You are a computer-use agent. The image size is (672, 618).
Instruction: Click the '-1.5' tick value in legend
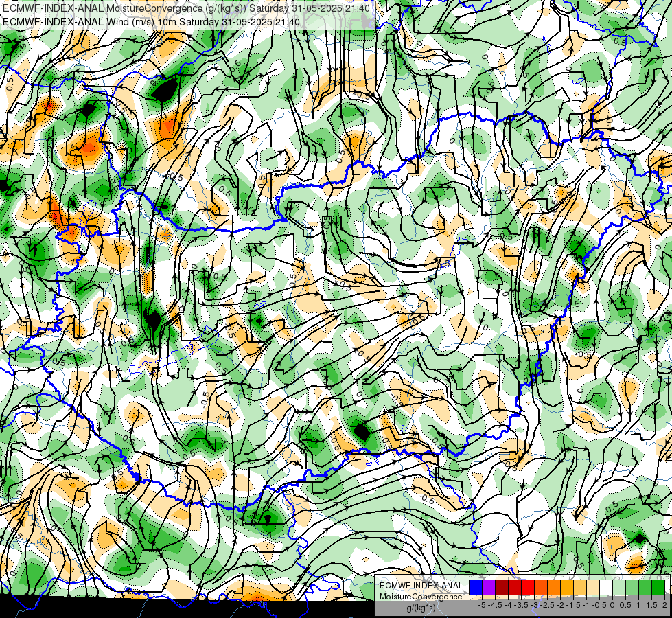click(x=573, y=605)
